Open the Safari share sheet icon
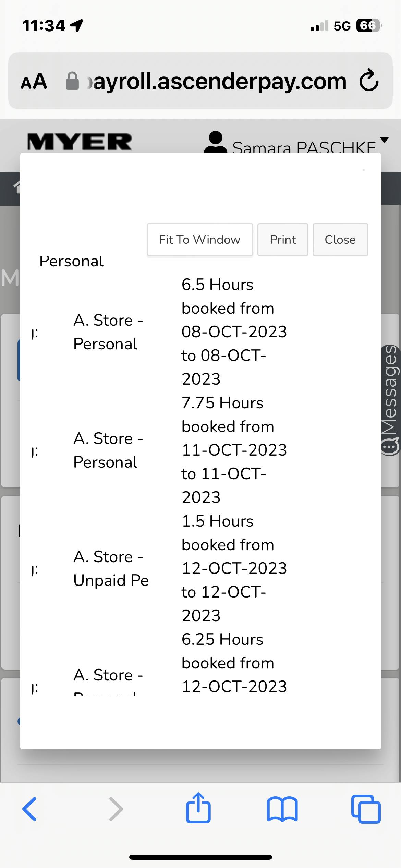The image size is (401, 868). click(198, 808)
